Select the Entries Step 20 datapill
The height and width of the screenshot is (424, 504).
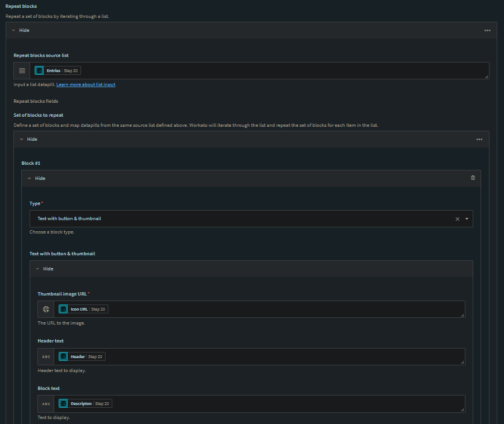58,71
